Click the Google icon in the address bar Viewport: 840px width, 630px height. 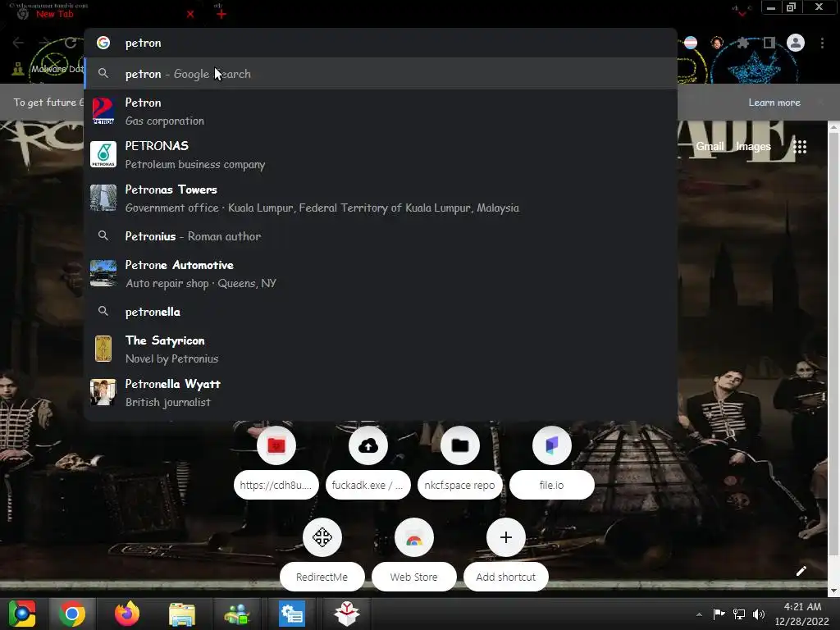tap(103, 43)
